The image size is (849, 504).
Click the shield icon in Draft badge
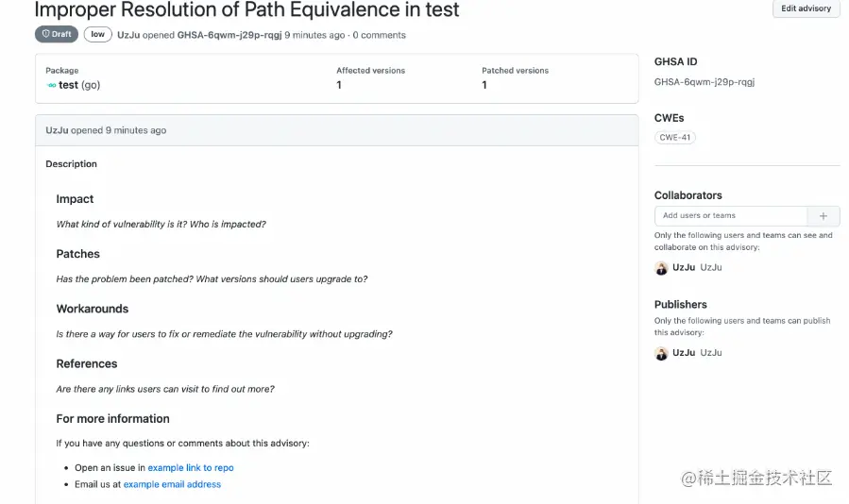[x=44, y=35]
